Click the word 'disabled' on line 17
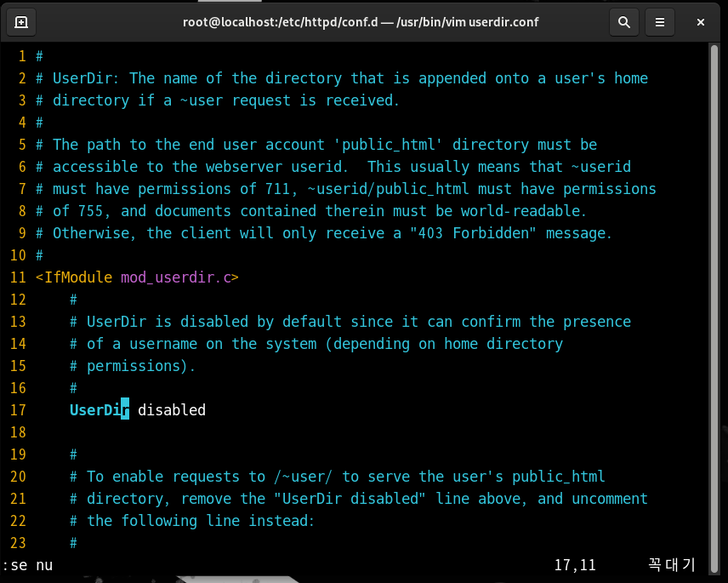Viewport: 728px width, 583px height. [x=171, y=409]
